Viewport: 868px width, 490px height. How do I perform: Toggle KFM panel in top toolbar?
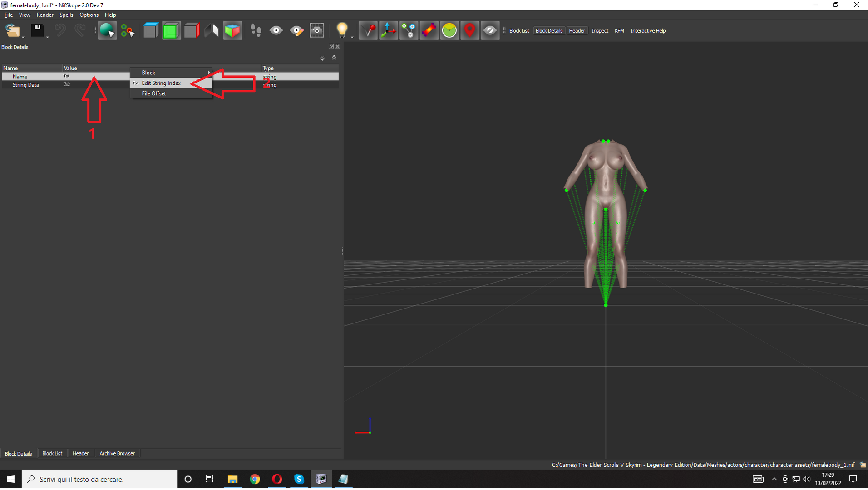(x=619, y=31)
